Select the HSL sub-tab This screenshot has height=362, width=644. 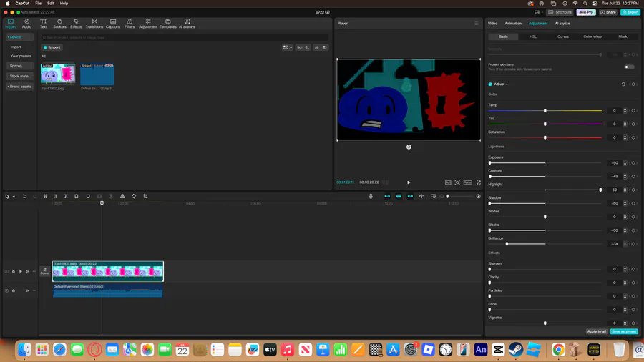coord(533,36)
